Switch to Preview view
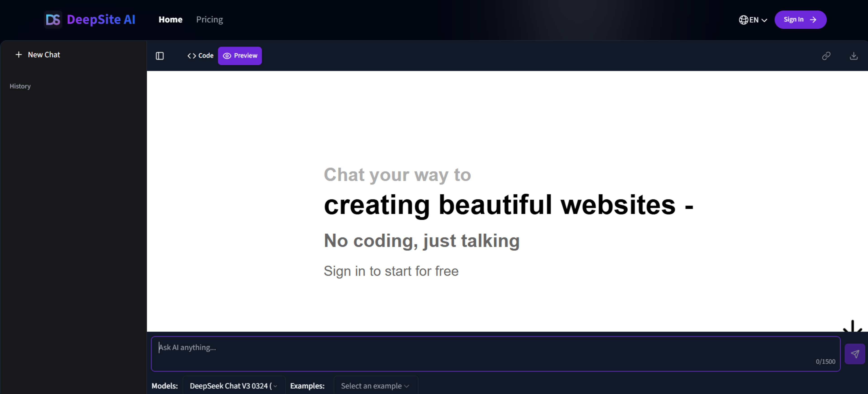 tap(240, 56)
